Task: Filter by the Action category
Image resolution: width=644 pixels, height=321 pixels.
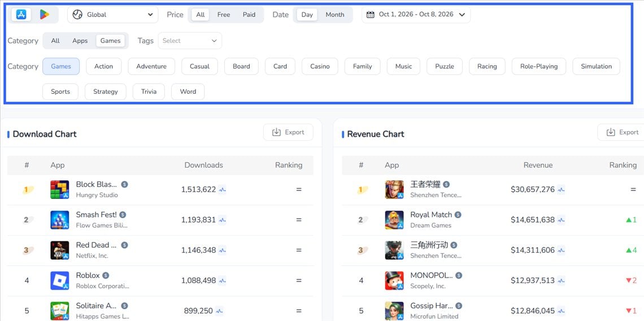Action: pyautogui.click(x=103, y=66)
